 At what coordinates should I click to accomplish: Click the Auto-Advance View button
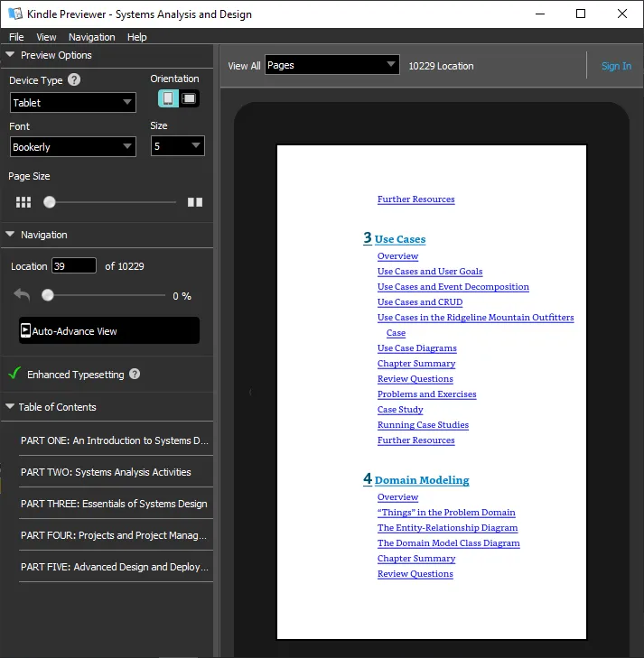[109, 330]
